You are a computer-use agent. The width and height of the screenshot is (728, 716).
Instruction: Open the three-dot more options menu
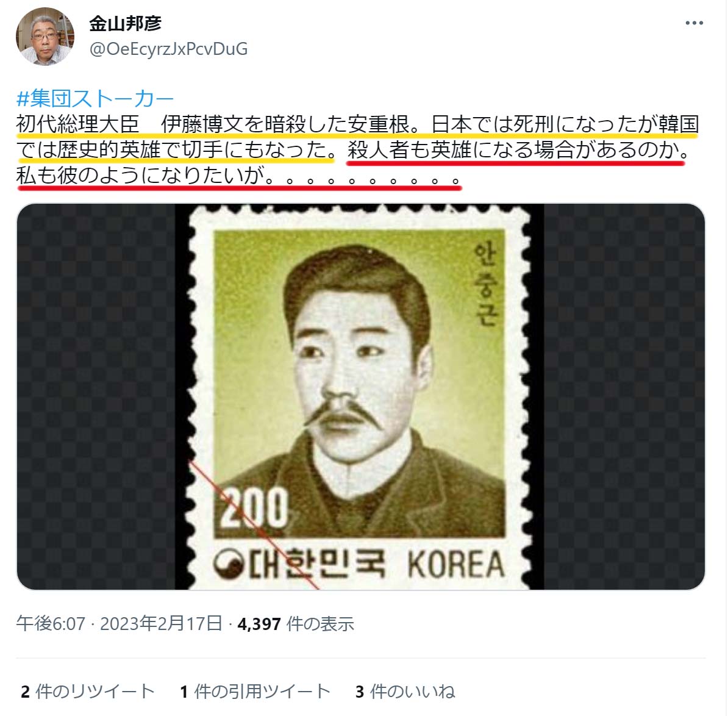tap(694, 23)
